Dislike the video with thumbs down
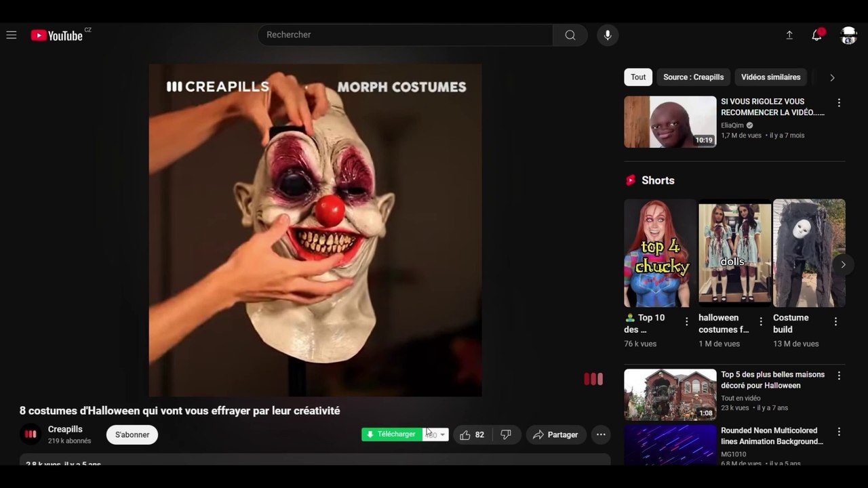 pos(506,435)
